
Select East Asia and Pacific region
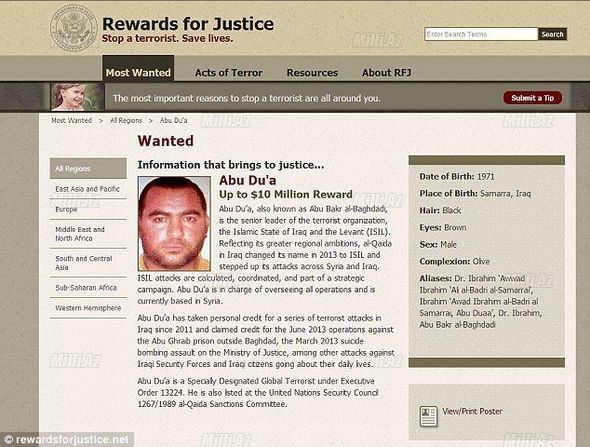88,189
